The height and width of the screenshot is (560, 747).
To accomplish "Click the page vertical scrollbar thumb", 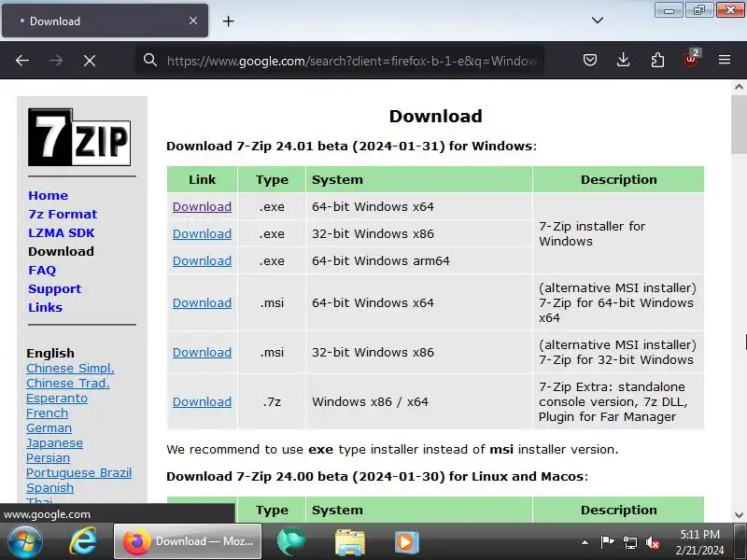I will 739,124.
